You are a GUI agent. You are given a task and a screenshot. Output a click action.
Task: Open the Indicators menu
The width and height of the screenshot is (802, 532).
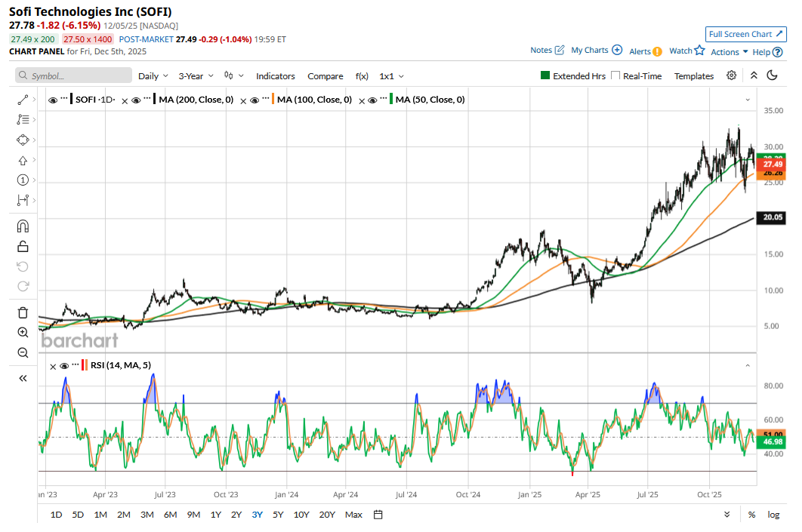click(275, 76)
